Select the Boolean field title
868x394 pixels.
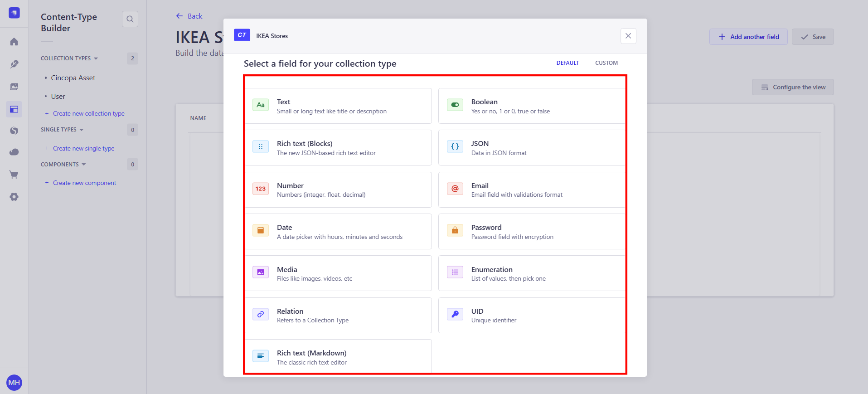pos(485,102)
